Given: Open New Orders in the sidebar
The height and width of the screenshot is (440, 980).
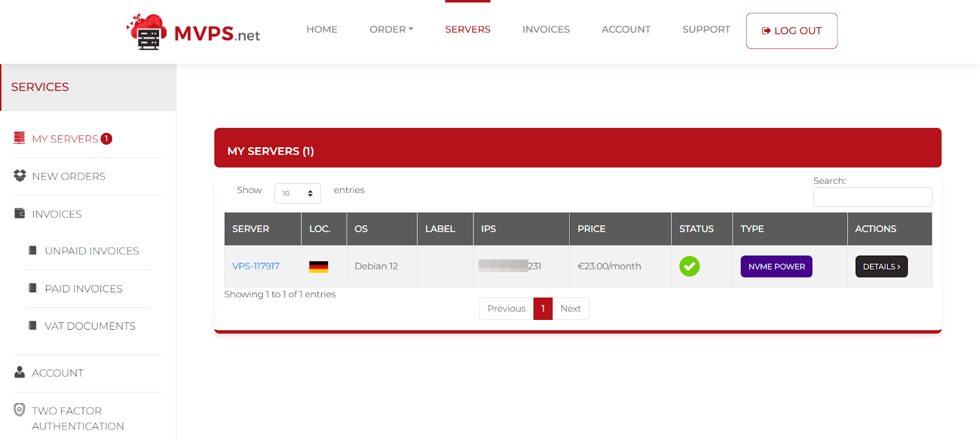Looking at the screenshot, I should [69, 176].
